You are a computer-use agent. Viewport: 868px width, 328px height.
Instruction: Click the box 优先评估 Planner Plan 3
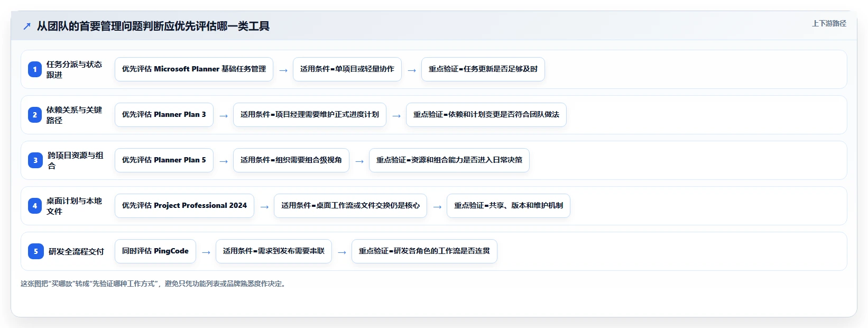(164, 115)
